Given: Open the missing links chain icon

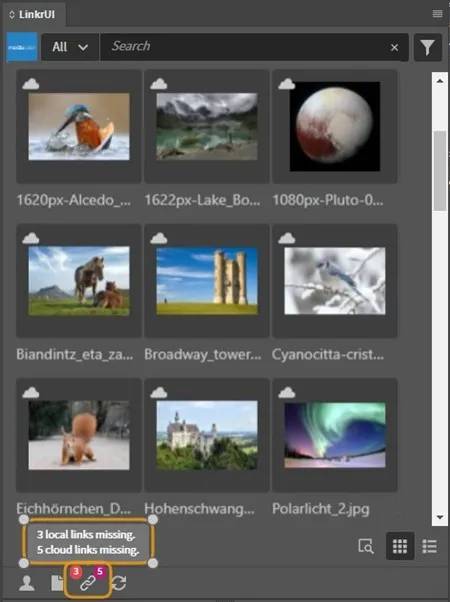Looking at the screenshot, I should click(x=88, y=583).
